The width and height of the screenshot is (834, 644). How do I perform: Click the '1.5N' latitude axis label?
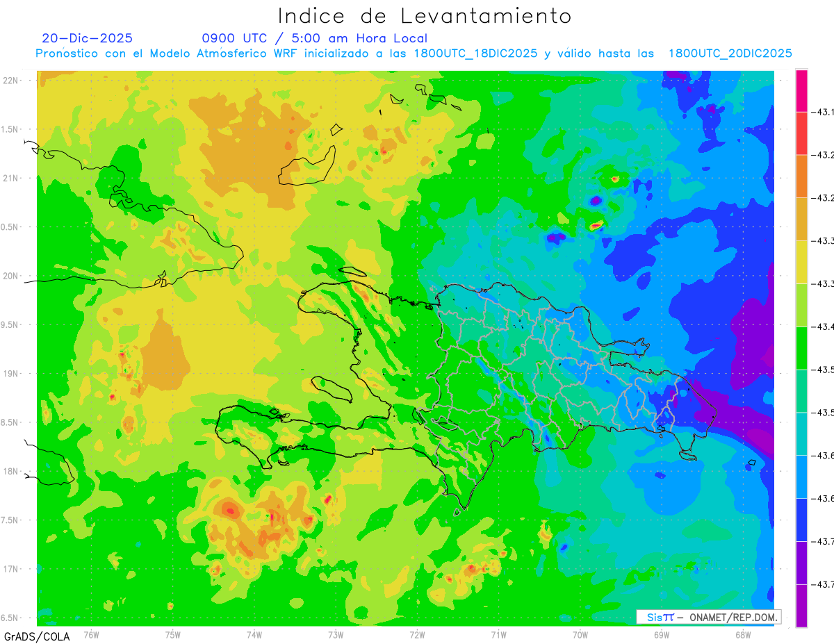pos(10,129)
